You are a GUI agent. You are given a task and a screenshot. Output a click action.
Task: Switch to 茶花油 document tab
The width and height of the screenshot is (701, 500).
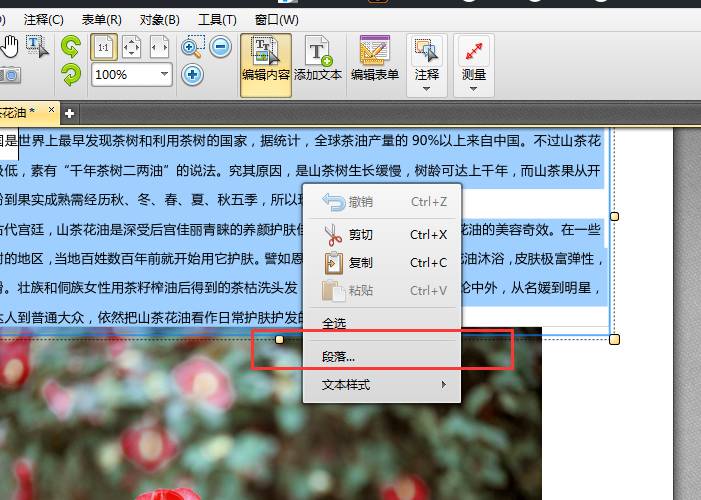click(20, 112)
